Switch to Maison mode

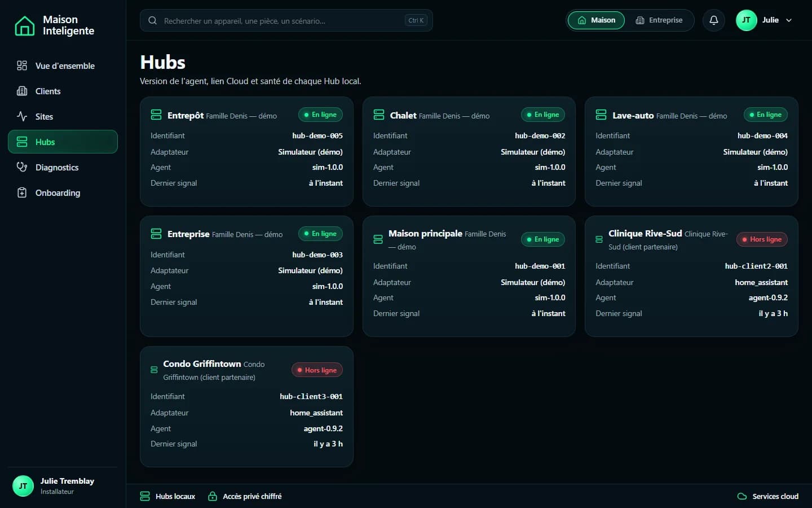596,20
